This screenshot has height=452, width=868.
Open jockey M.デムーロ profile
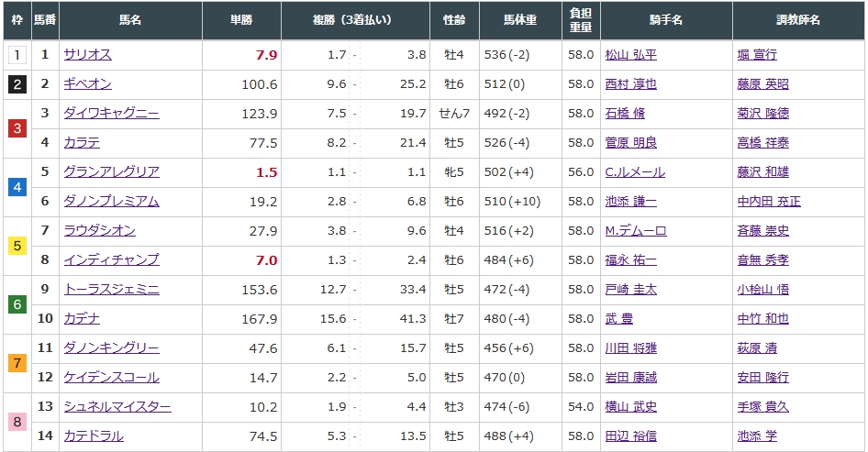(x=636, y=231)
